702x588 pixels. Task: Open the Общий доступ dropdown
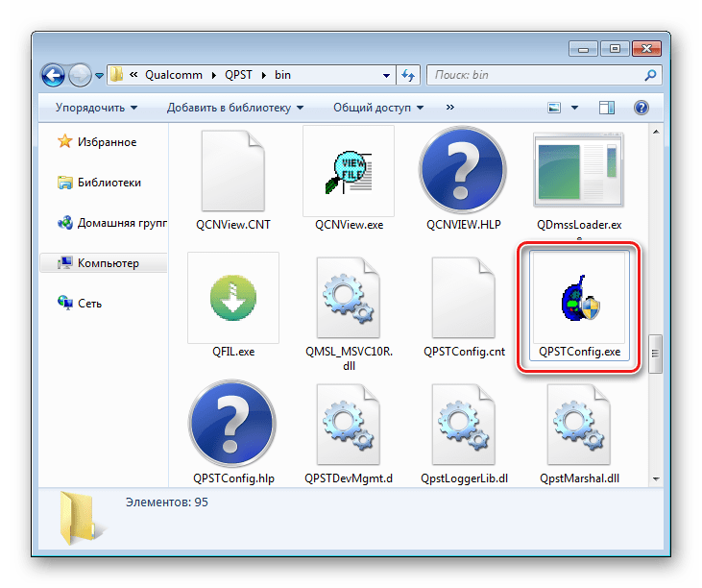coord(378,108)
